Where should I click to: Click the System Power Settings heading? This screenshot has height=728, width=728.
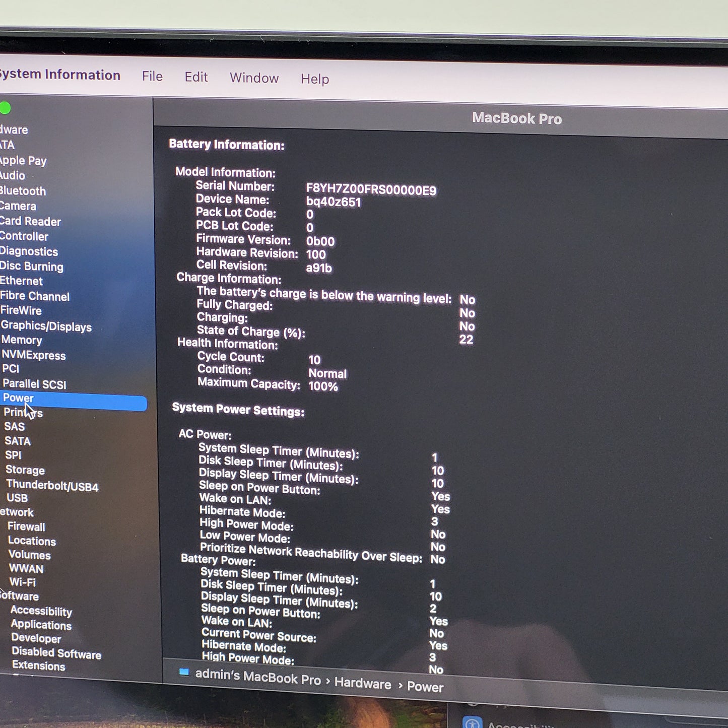click(238, 410)
